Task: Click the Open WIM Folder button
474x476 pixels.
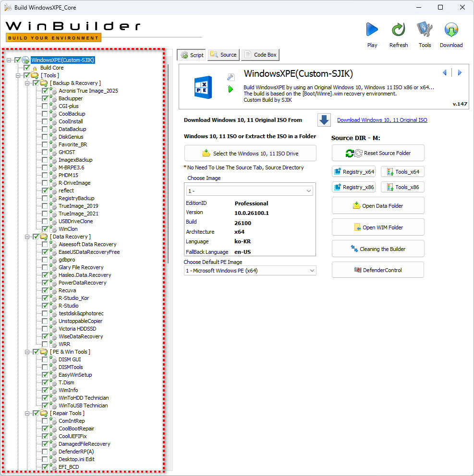Action: tap(378, 227)
